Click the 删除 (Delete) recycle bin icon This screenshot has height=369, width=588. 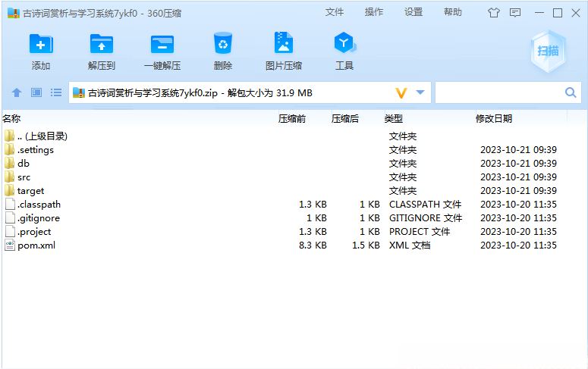(223, 43)
